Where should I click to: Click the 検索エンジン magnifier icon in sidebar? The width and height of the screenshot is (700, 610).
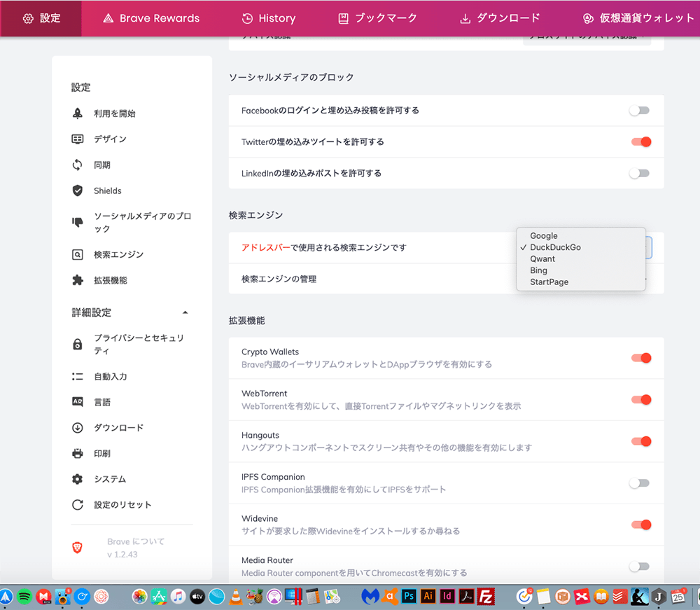[77, 254]
